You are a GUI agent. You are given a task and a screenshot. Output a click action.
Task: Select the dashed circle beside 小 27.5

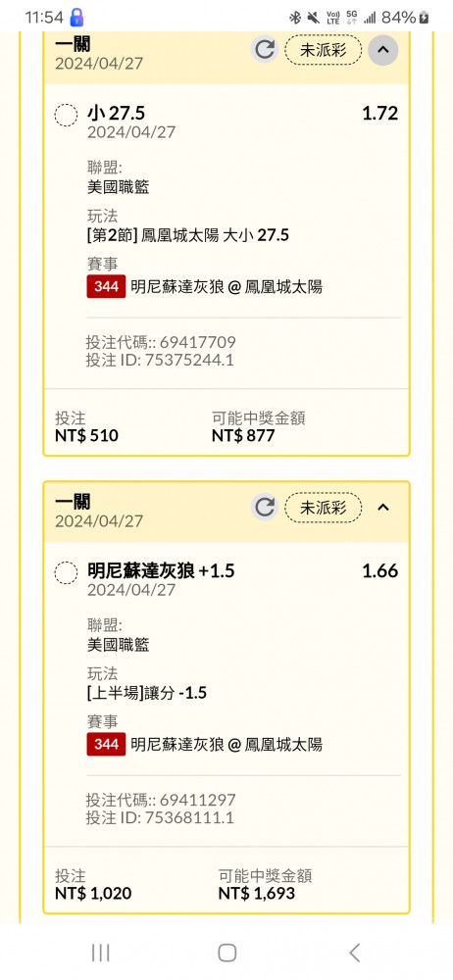(66, 116)
